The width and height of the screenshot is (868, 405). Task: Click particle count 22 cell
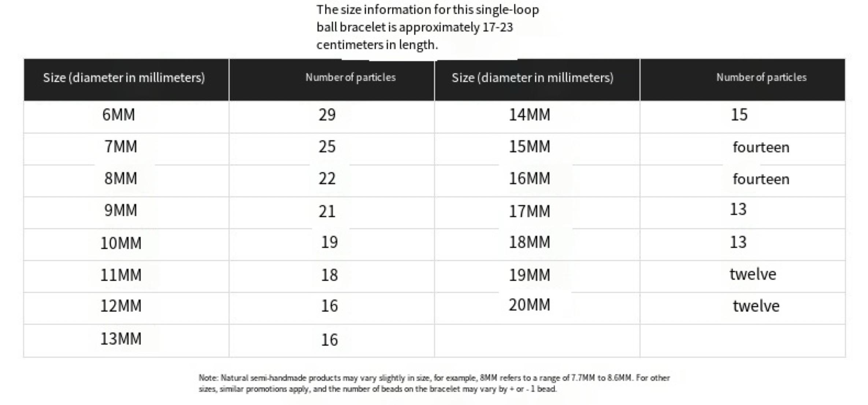[327, 179]
